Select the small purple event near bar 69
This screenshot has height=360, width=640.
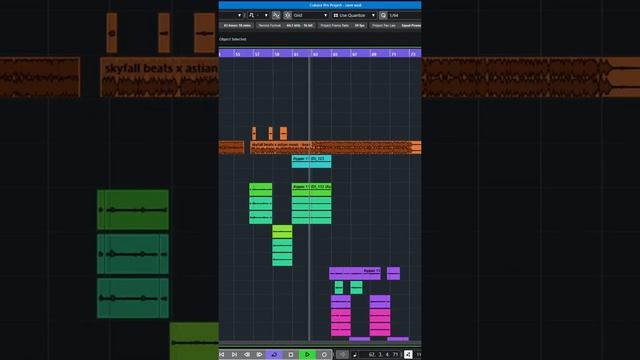[393, 273]
